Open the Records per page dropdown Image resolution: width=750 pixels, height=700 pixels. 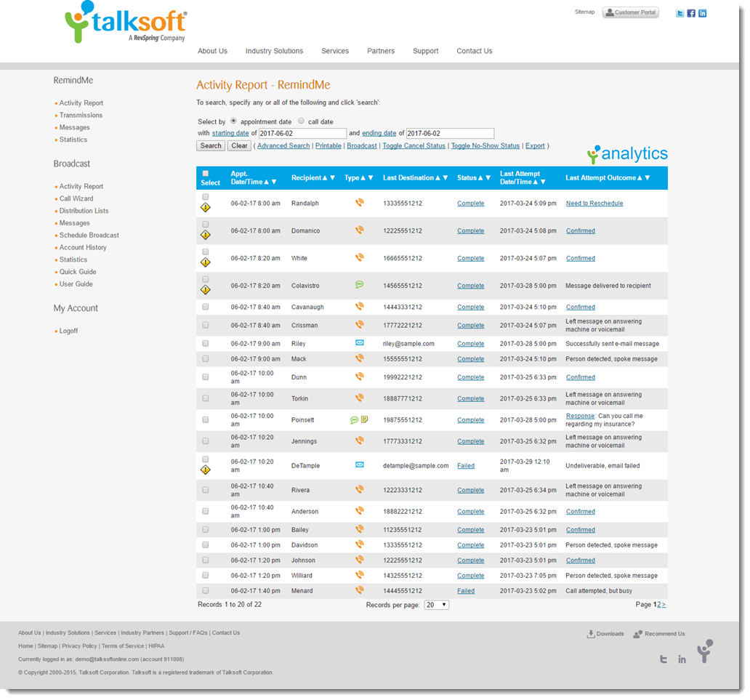[x=436, y=605]
